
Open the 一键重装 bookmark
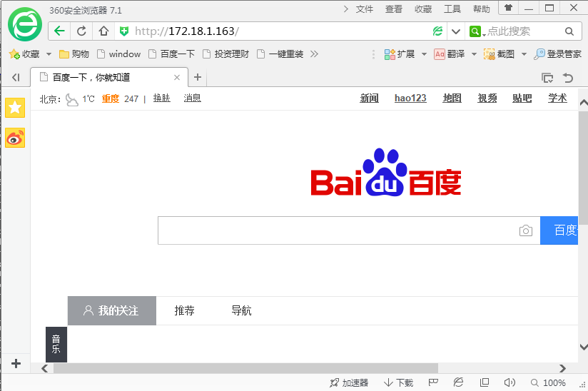coord(280,54)
